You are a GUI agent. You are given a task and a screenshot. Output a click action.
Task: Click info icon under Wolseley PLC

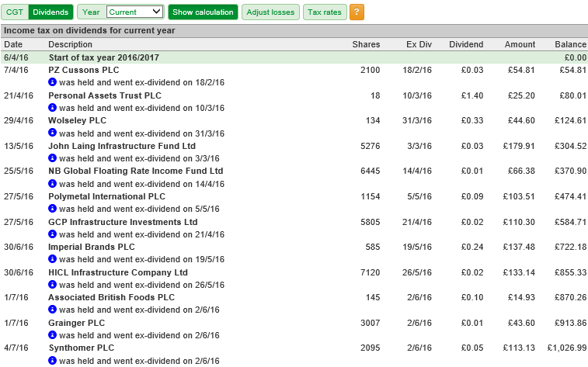(x=53, y=133)
